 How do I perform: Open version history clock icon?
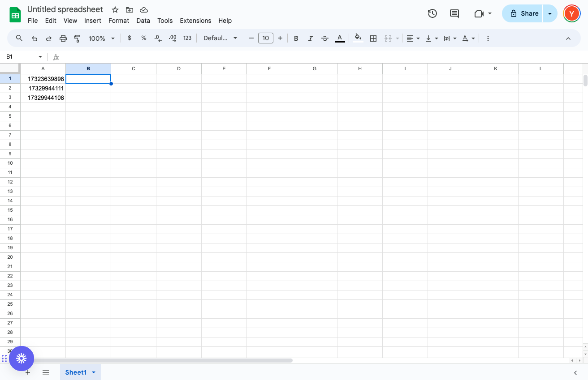pos(432,13)
